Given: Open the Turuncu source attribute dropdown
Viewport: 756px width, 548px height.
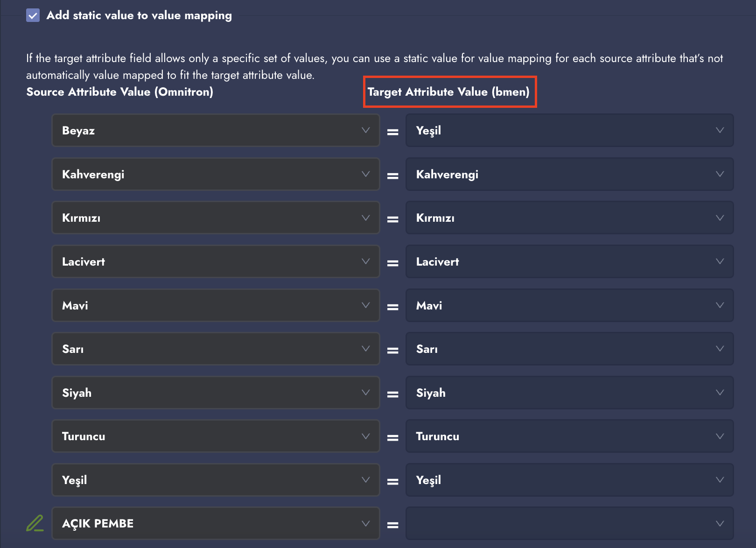Looking at the screenshot, I should pyautogui.click(x=215, y=436).
